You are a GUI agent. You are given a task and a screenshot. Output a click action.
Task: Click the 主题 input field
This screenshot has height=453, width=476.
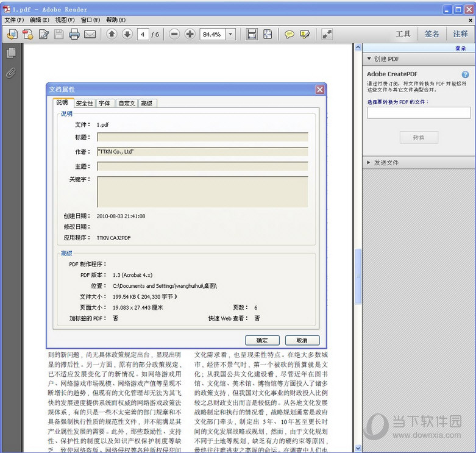click(x=203, y=166)
